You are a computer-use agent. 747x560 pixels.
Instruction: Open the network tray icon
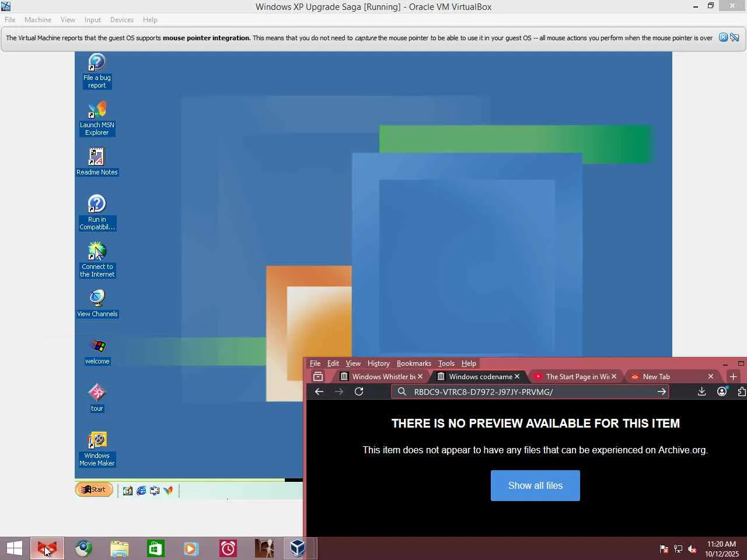coord(678,549)
